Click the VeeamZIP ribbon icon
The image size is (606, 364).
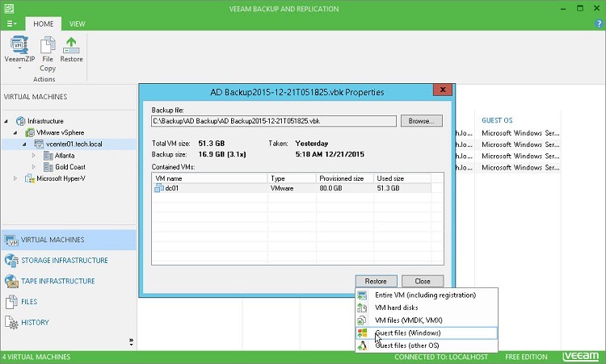coord(19,44)
